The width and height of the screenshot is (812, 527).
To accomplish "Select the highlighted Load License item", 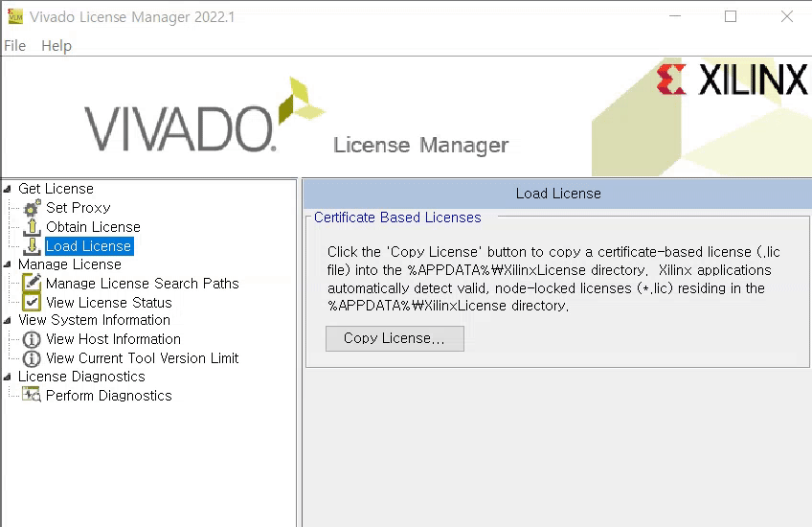I will coord(89,246).
